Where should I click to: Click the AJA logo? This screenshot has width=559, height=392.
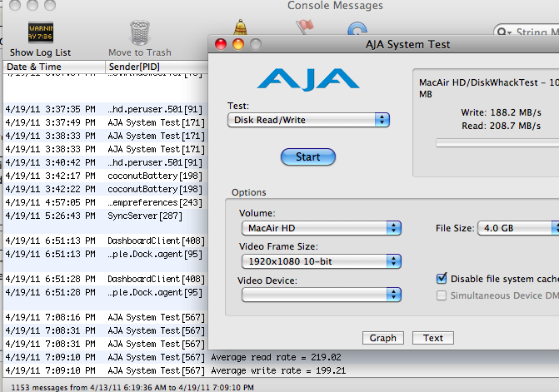[308, 80]
